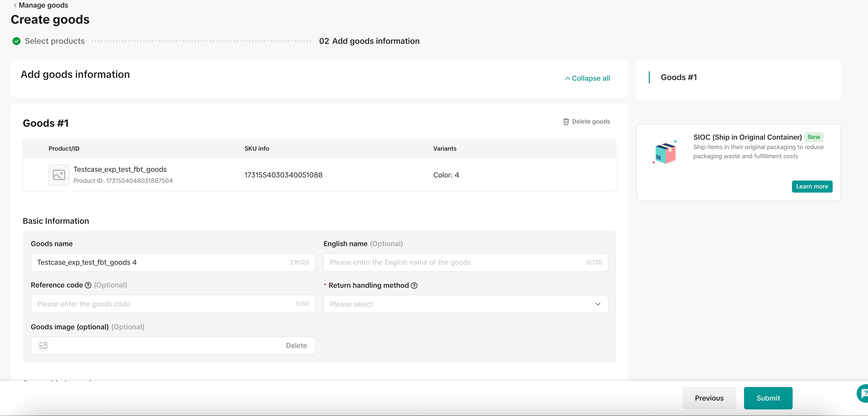The image size is (868, 416).
Task: Click the product image placeholder thumbnail
Action: pyautogui.click(x=59, y=175)
